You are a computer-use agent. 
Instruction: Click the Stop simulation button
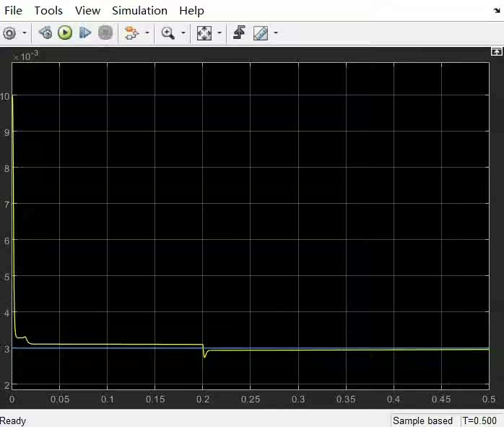point(105,33)
